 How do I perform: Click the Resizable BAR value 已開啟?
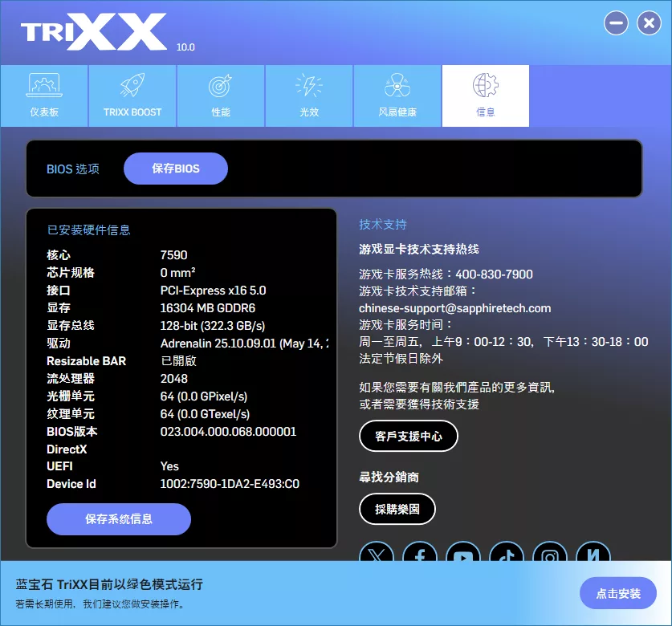[x=178, y=361]
